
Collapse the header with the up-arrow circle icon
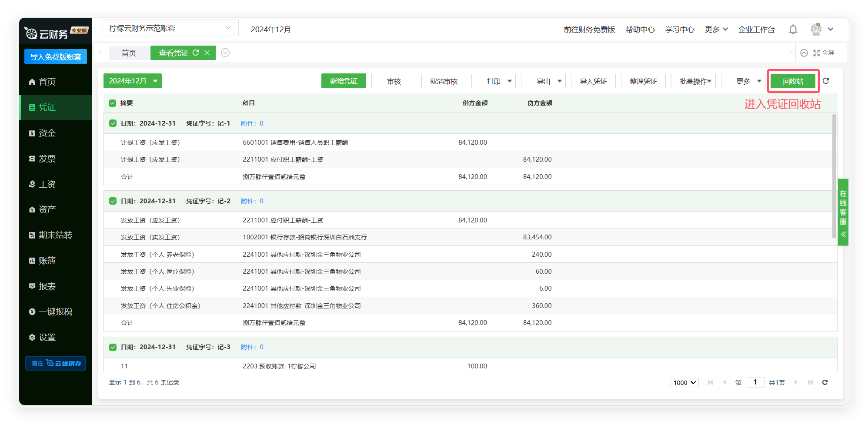(804, 53)
